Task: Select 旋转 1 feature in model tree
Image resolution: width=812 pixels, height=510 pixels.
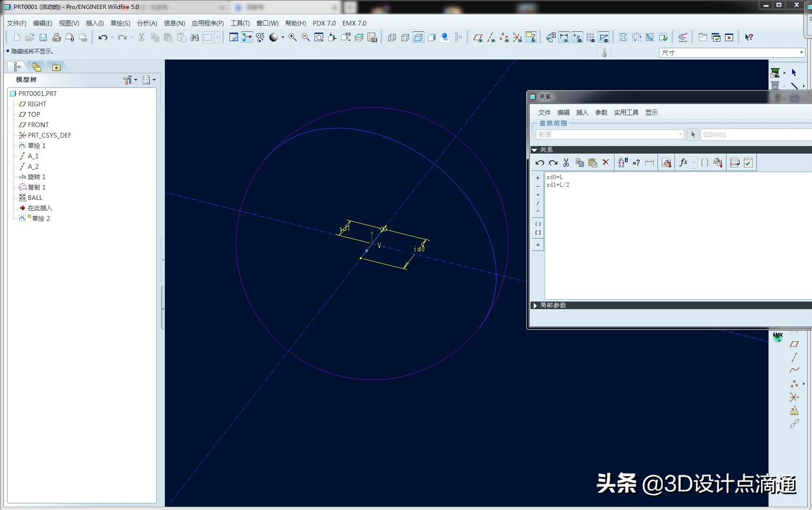Action: [x=36, y=177]
